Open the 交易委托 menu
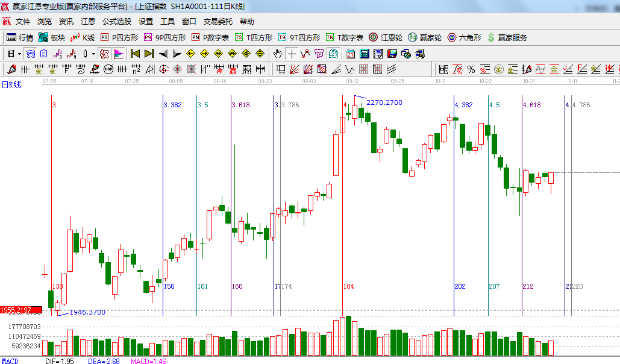 point(218,22)
